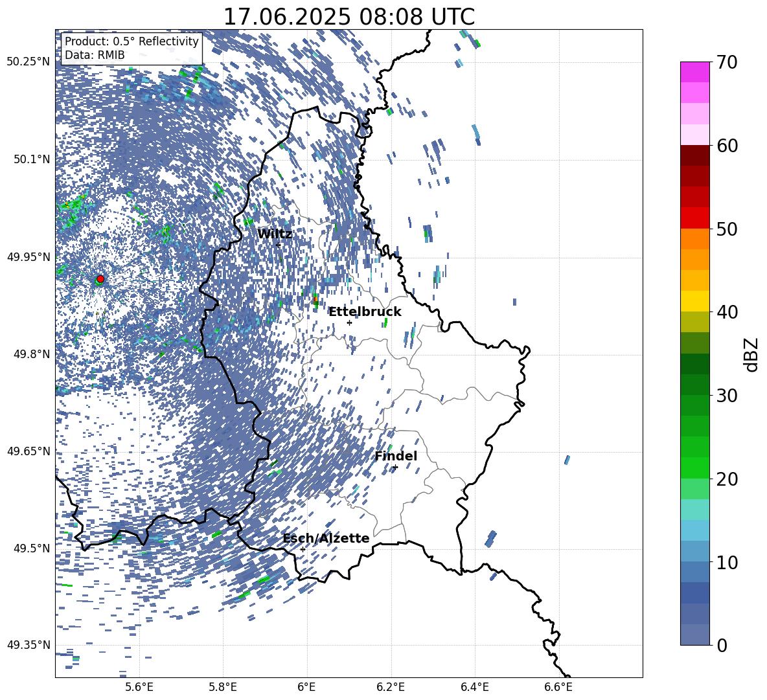Click the colorbar 50 tick label

point(727,229)
